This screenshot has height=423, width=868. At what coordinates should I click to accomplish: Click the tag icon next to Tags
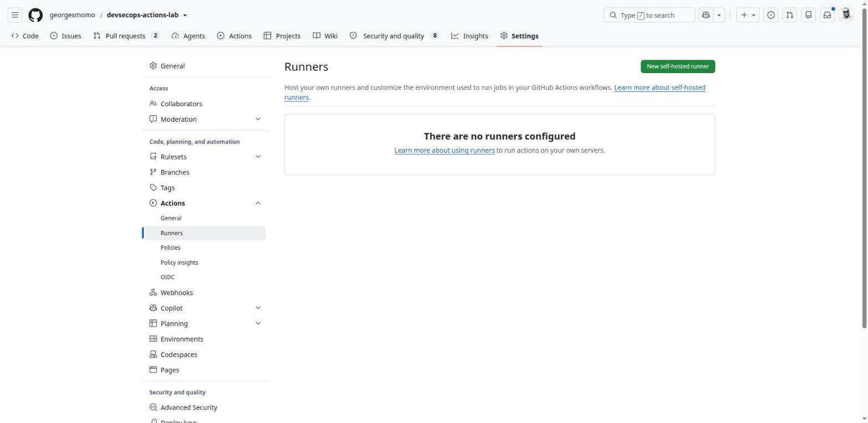[x=153, y=188]
